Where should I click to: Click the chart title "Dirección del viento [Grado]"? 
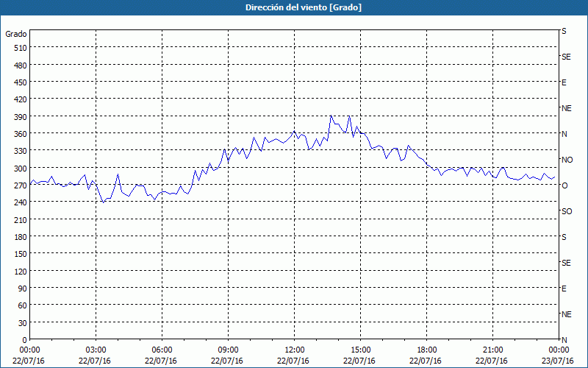click(x=304, y=7)
